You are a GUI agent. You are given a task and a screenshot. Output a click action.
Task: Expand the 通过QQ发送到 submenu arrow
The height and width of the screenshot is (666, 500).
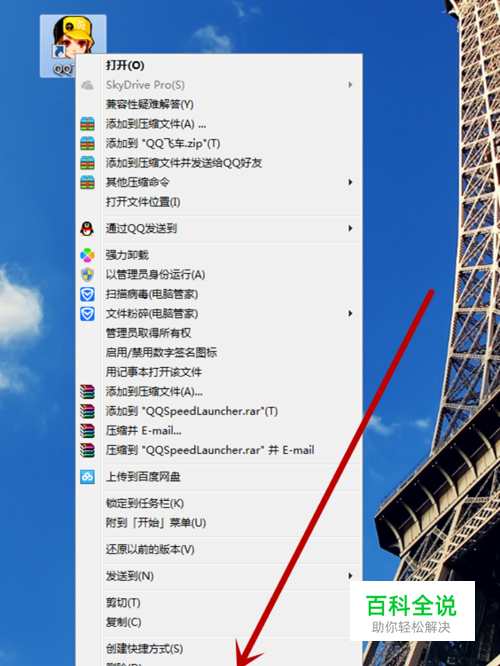tap(350, 229)
